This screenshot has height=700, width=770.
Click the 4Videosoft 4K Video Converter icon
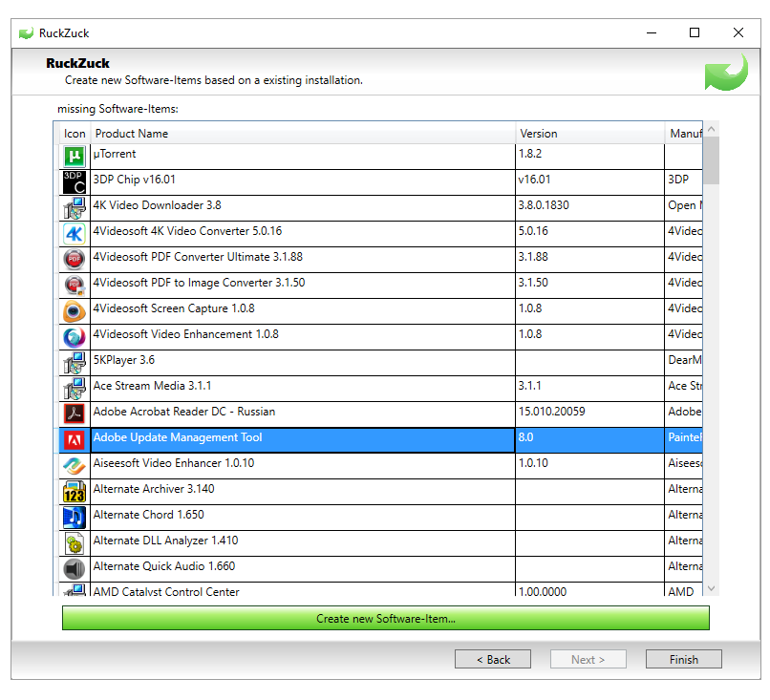(x=75, y=234)
